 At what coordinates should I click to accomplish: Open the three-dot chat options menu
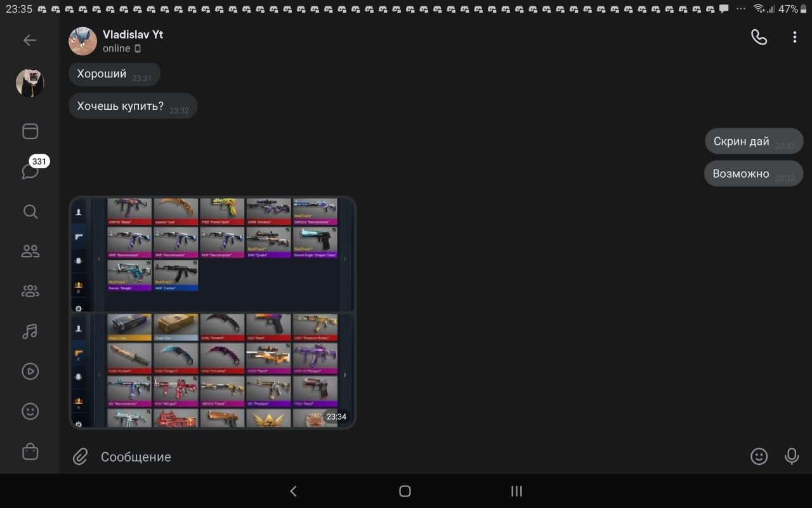pyautogui.click(x=794, y=37)
